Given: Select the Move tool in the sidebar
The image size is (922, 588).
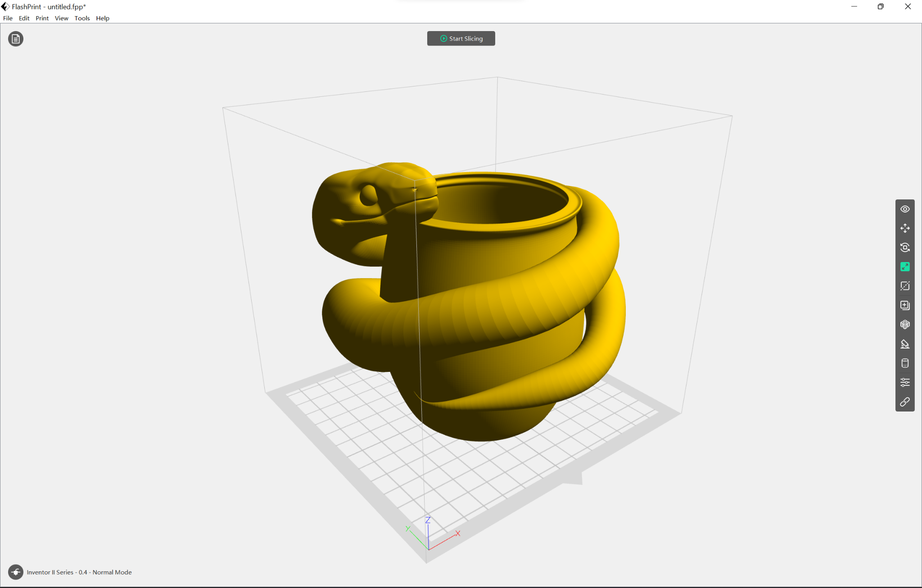Looking at the screenshot, I should point(905,228).
